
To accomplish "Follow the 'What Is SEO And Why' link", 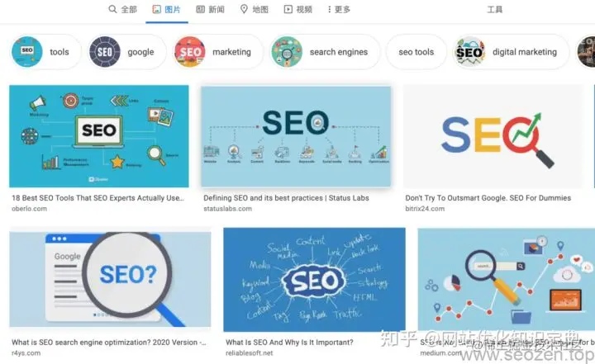I will (289, 343).
